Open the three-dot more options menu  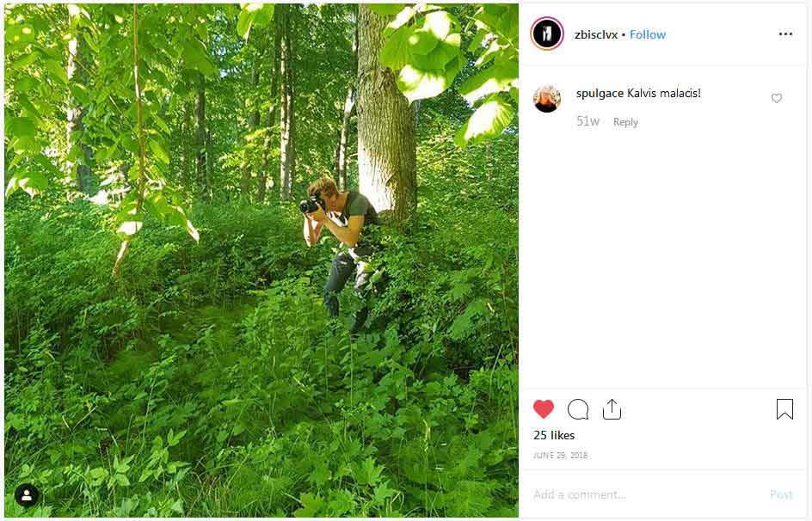click(785, 34)
